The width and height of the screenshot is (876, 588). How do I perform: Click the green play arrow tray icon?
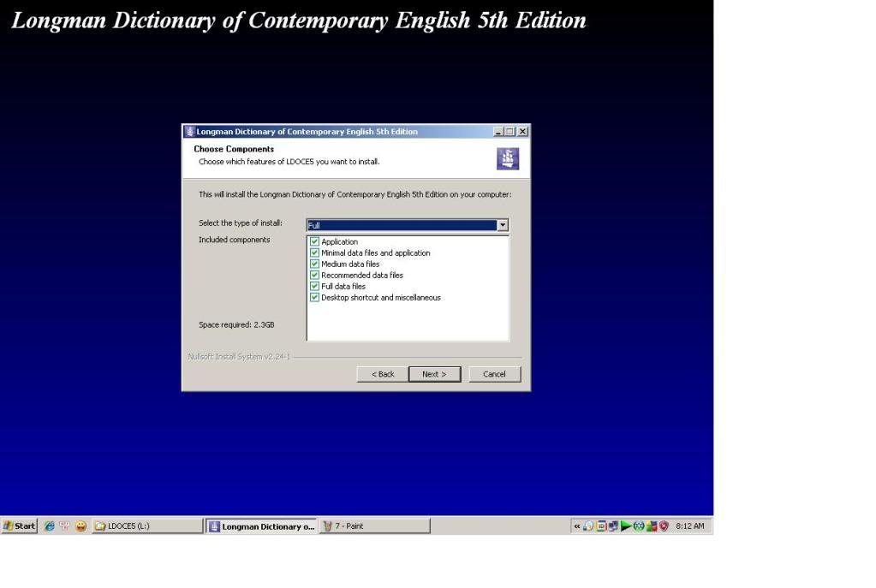(626, 526)
